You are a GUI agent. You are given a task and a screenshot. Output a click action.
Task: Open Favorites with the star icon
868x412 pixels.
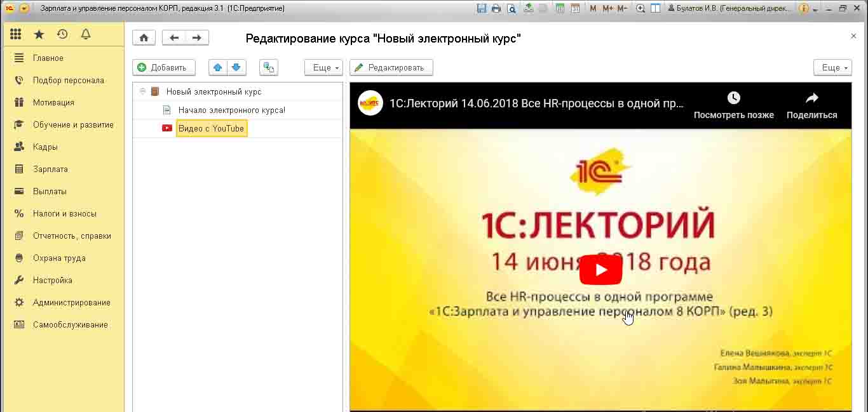tap(39, 34)
